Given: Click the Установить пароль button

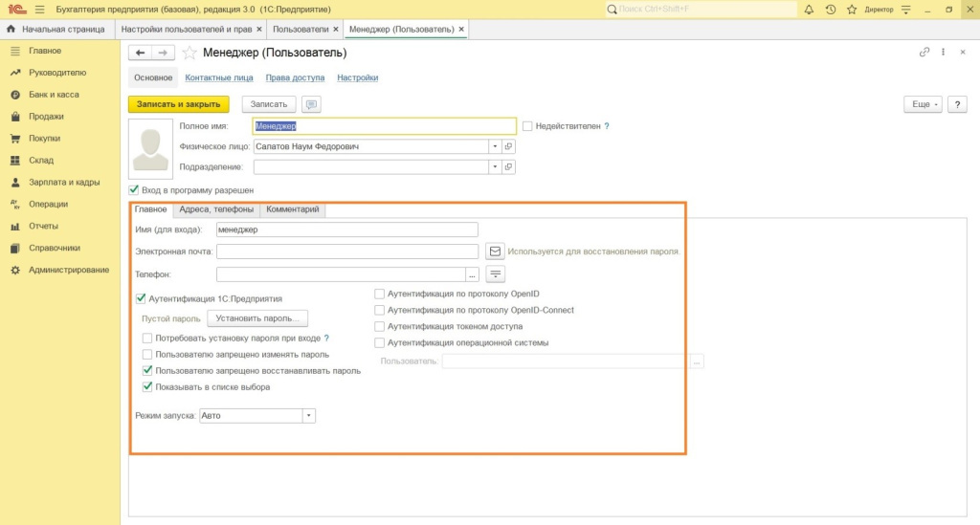Looking at the screenshot, I should (258, 318).
